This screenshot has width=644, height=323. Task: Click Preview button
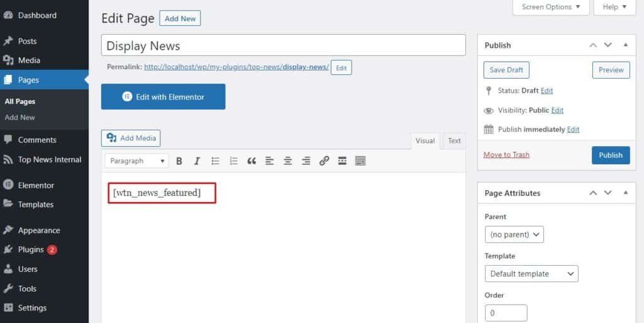(x=611, y=70)
